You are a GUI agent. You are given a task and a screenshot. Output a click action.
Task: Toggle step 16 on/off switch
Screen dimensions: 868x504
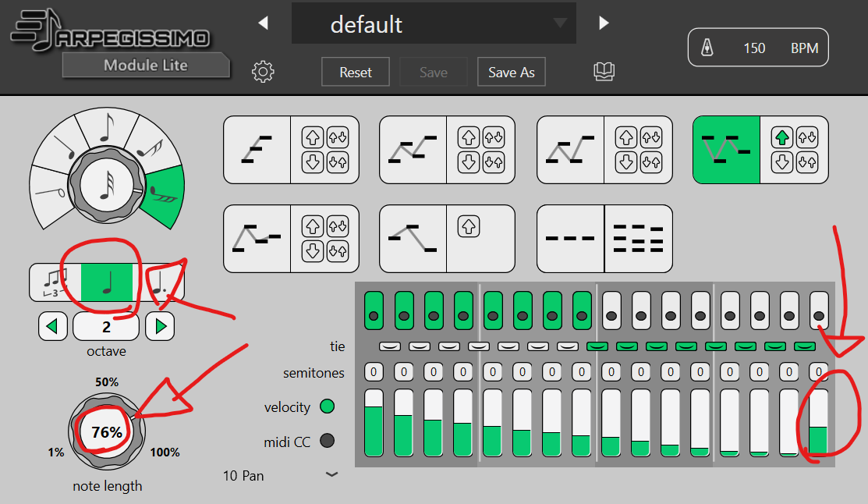point(819,311)
